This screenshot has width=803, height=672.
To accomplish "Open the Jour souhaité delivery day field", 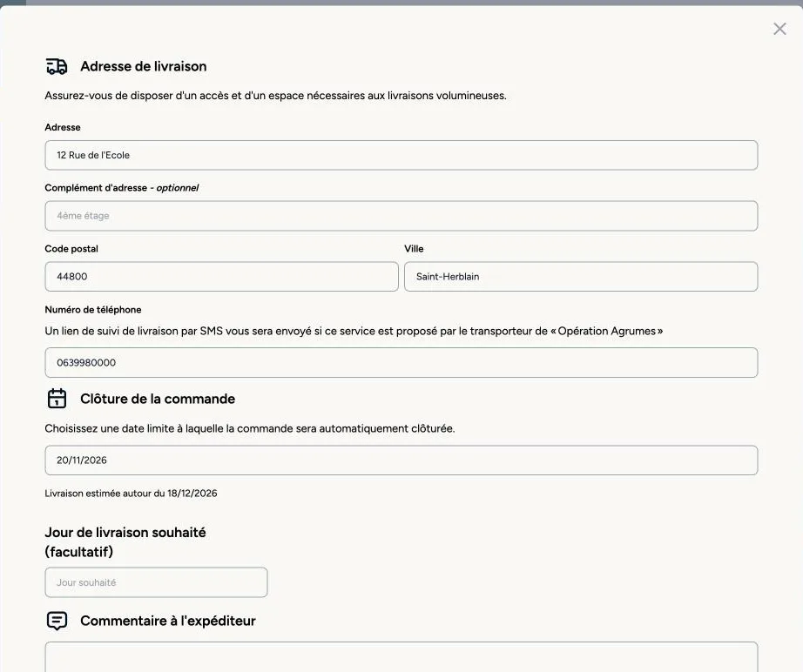I will point(156,582).
